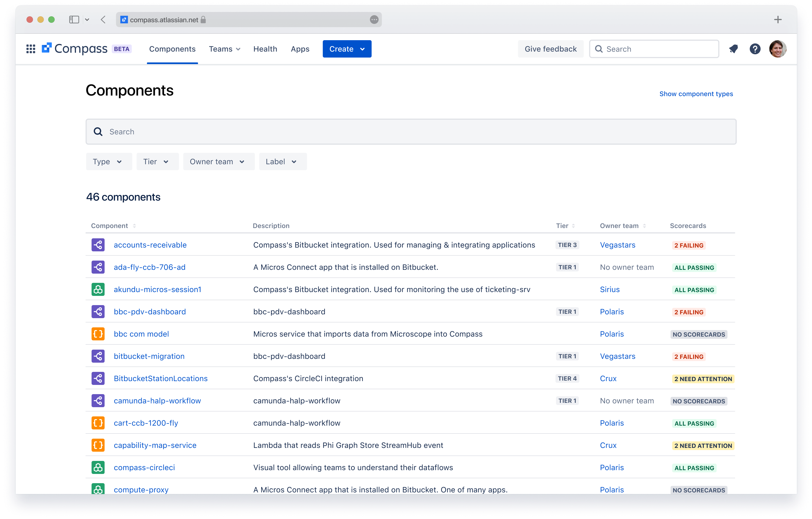Click the Give feedback button
Screen dimensions: 812x519
point(550,49)
